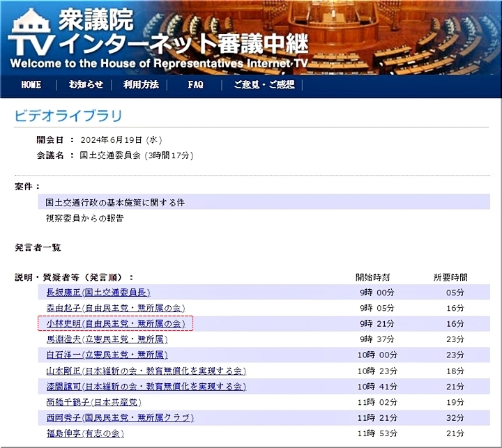This screenshot has width=502, height=448.
Task: Open the HOME navigation item
Action: [x=31, y=84]
